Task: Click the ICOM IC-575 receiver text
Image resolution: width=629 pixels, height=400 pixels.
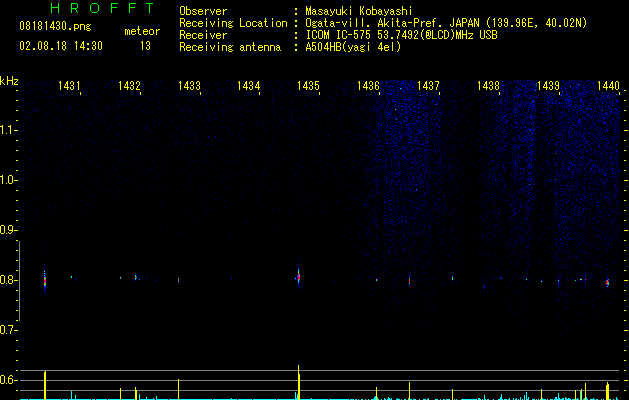Action: click(x=401, y=35)
